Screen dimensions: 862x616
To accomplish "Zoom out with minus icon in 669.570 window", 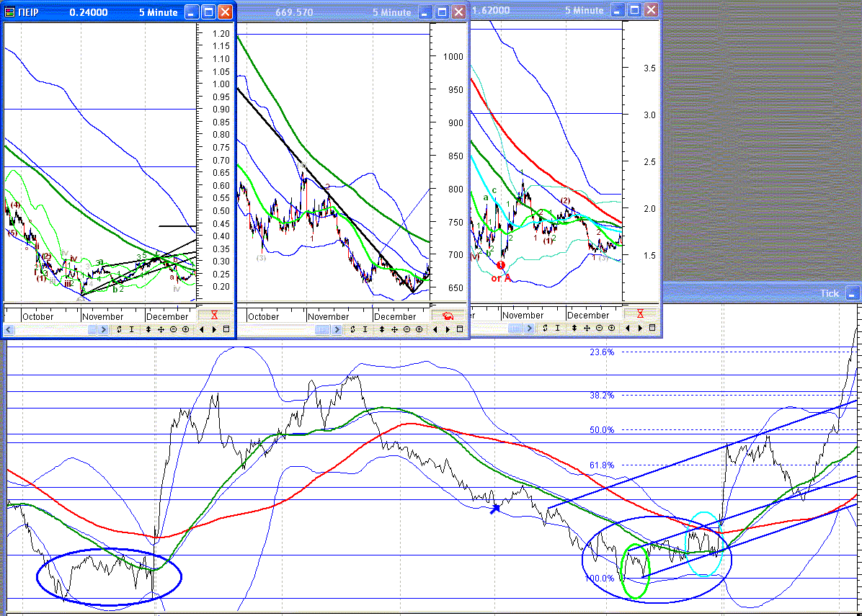I will point(406,330).
